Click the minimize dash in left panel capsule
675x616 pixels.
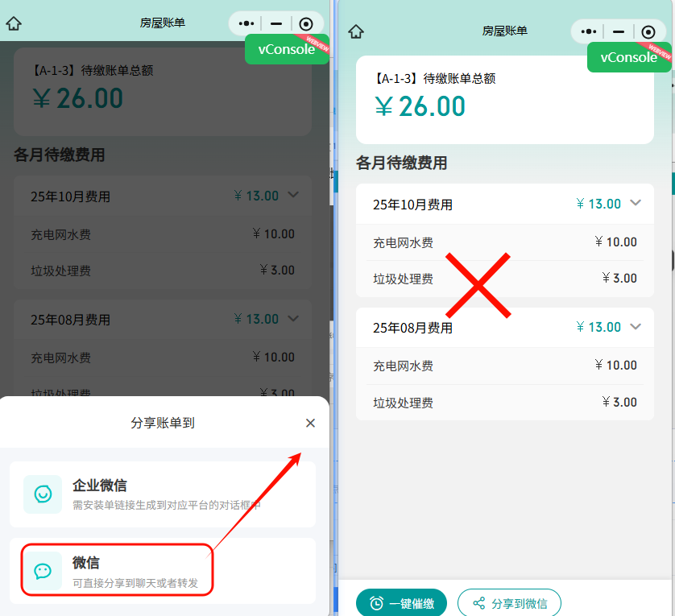pos(276,23)
